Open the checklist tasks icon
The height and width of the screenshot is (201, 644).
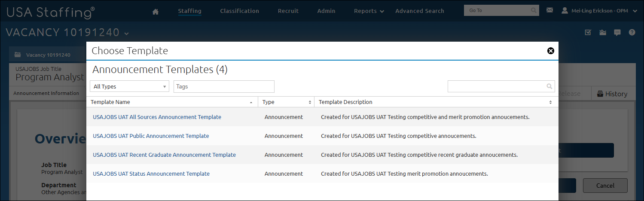[x=588, y=32]
